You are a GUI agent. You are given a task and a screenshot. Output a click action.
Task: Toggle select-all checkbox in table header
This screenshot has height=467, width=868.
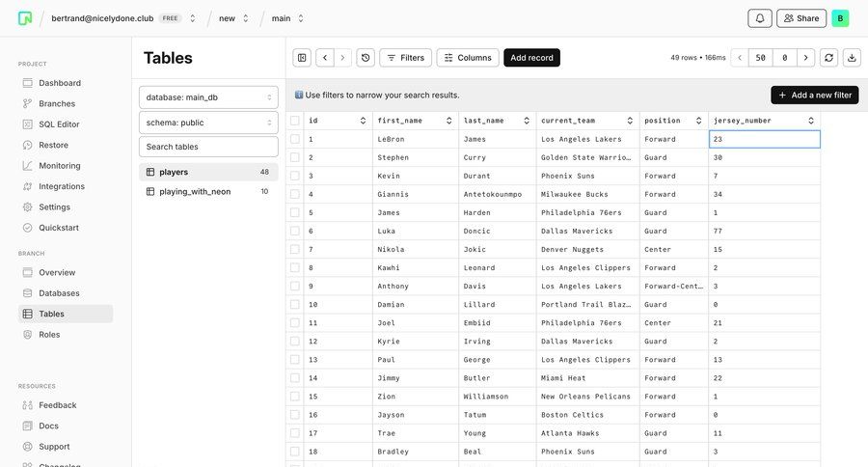[x=295, y=121]
